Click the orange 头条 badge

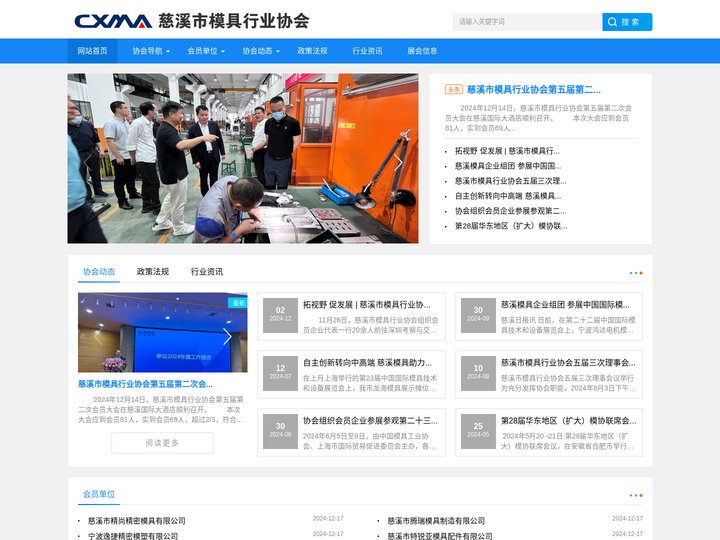point(454,89)
